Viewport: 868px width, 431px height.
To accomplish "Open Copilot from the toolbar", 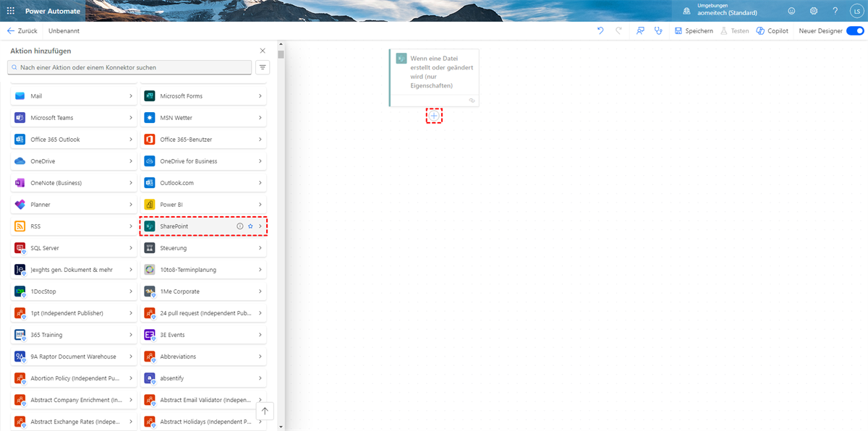I will 772,31.
